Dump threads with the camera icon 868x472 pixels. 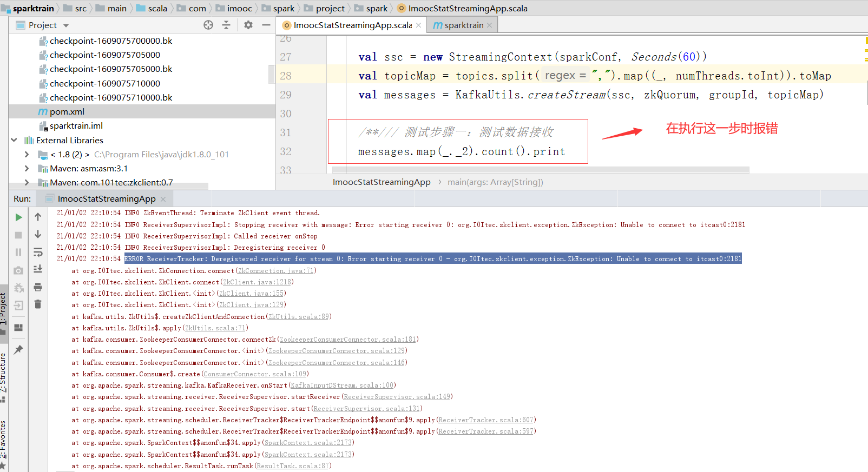coord(18,270)
